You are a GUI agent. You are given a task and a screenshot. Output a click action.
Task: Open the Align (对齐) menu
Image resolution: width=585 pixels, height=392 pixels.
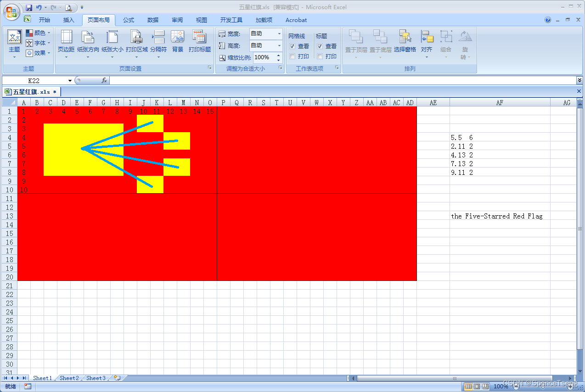pos(427,45)
